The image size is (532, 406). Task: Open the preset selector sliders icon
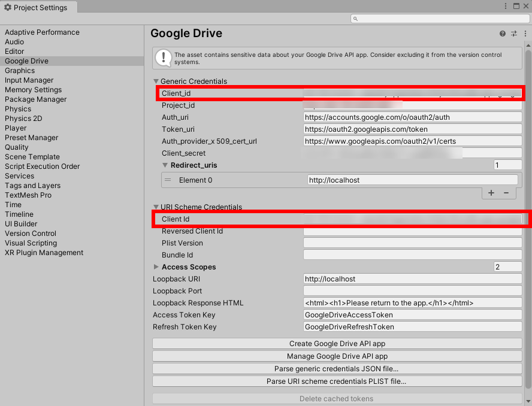[514, 34]
